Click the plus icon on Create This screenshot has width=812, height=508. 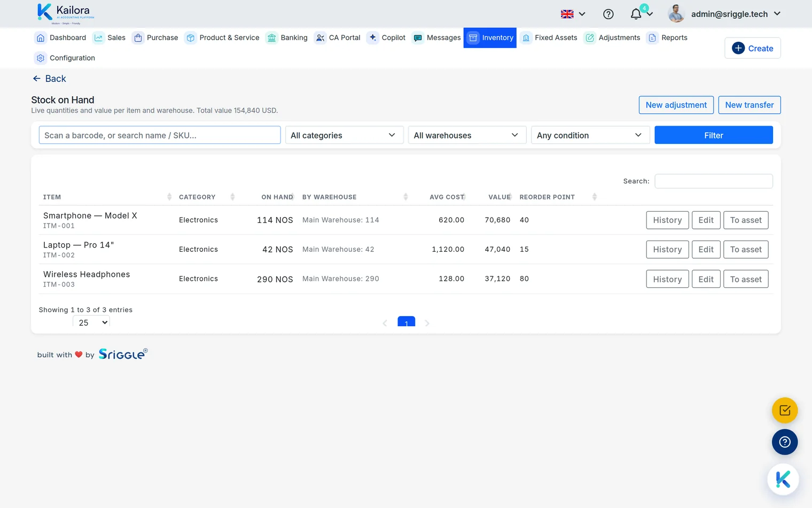(x=738, y=48)
